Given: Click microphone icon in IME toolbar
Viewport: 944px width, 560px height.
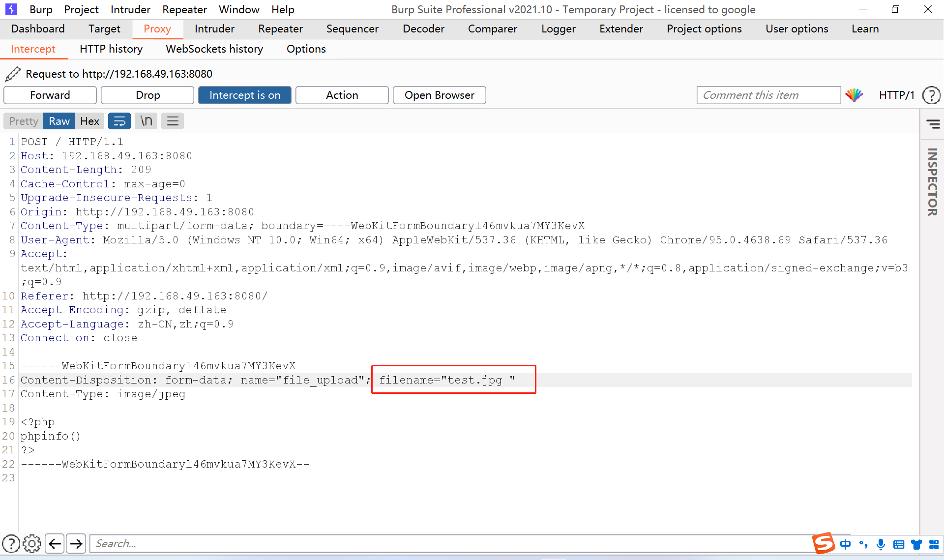Looking at the screenshot, I should (x=881, y=544).
